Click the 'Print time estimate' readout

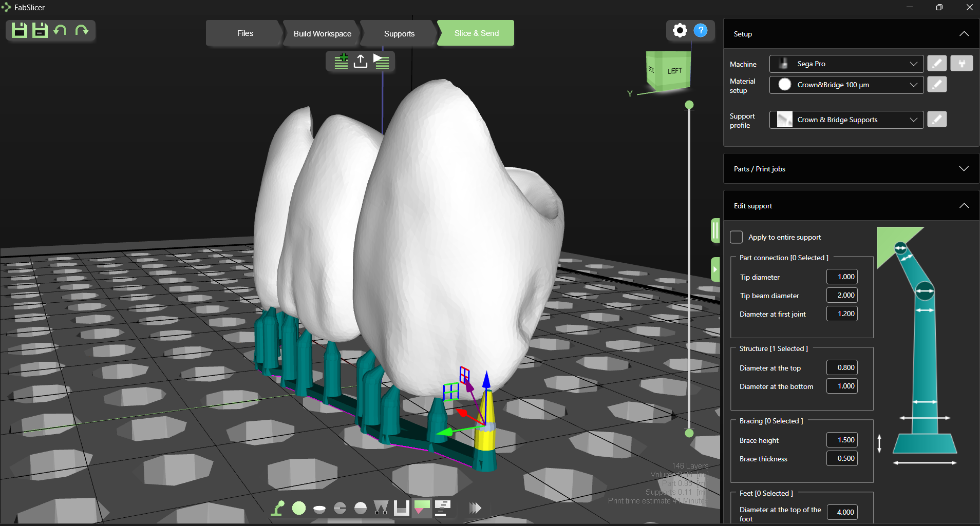(657, 501)
